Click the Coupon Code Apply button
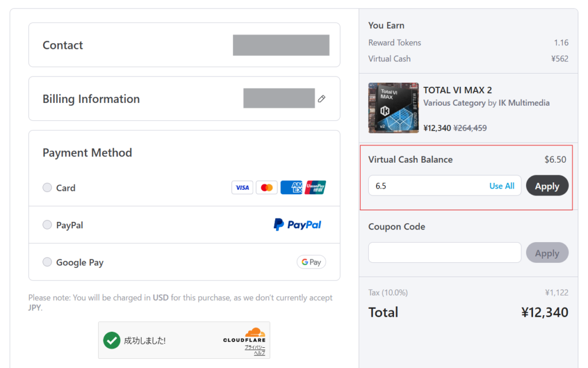This screenshot has height=368, width=588. 547,252
